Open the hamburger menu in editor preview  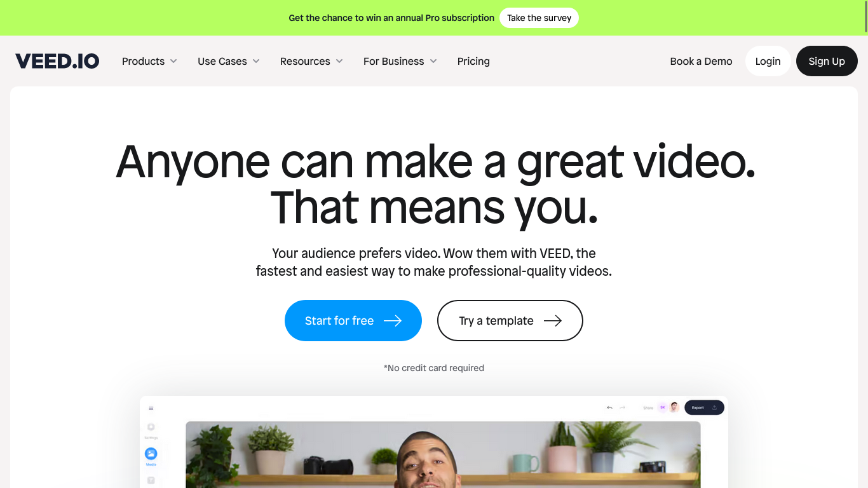point(151,408)
